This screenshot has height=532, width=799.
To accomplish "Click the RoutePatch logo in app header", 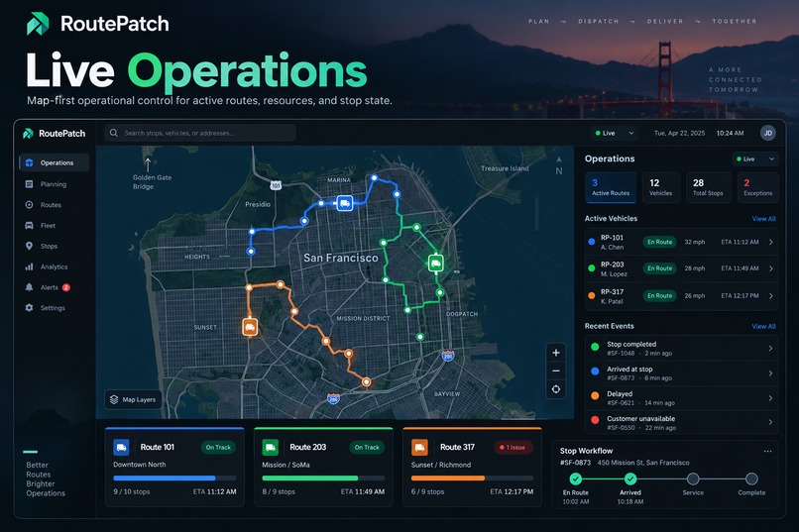I will tap(54, 134).
